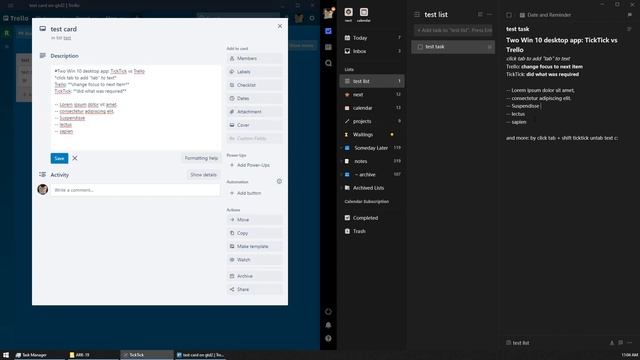
Task: Open more options dots at bottom of task detail
Action: (x=629, y=343)
